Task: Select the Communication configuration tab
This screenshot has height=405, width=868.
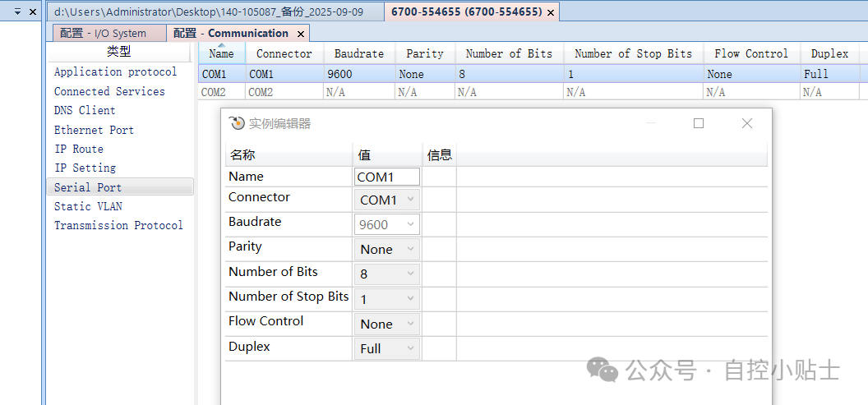Action: point(231,33)
